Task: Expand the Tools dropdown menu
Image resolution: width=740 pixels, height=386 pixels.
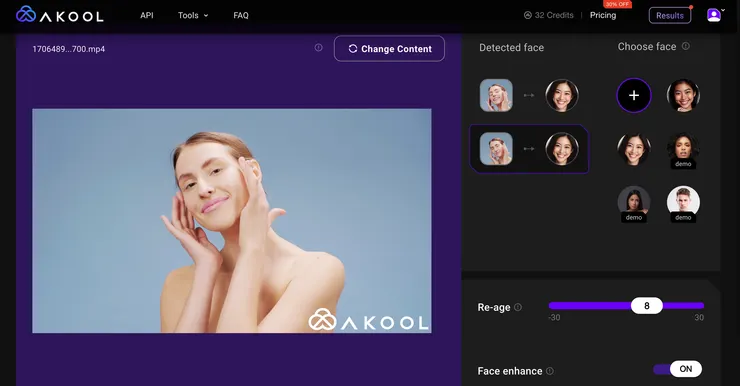Action: (193, 15)
